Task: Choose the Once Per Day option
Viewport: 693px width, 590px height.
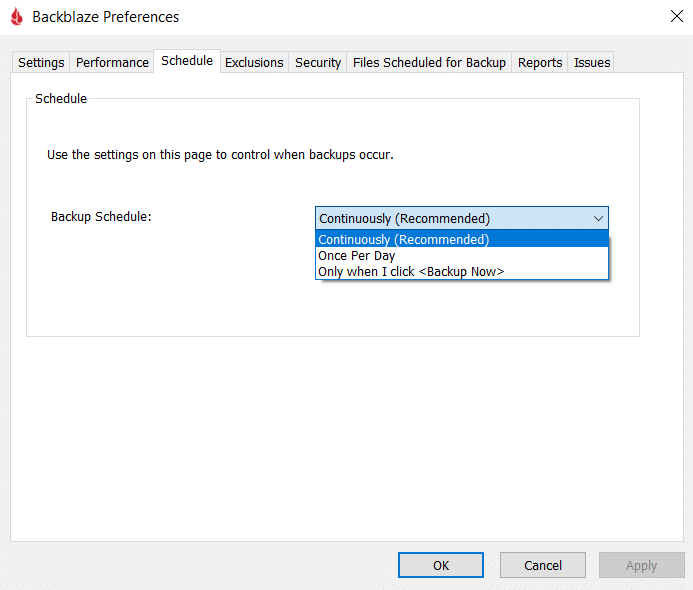Action: [x=462, y=255]
